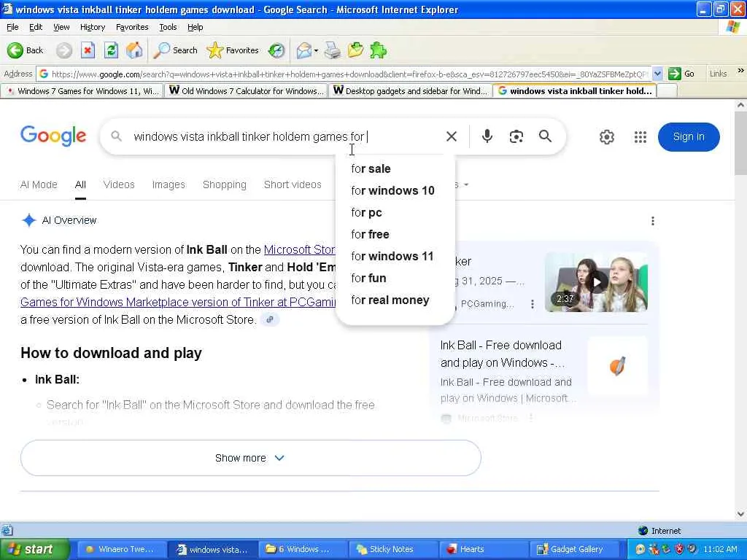Click the page vertical scrollbar down arrow

coord(741,514)
